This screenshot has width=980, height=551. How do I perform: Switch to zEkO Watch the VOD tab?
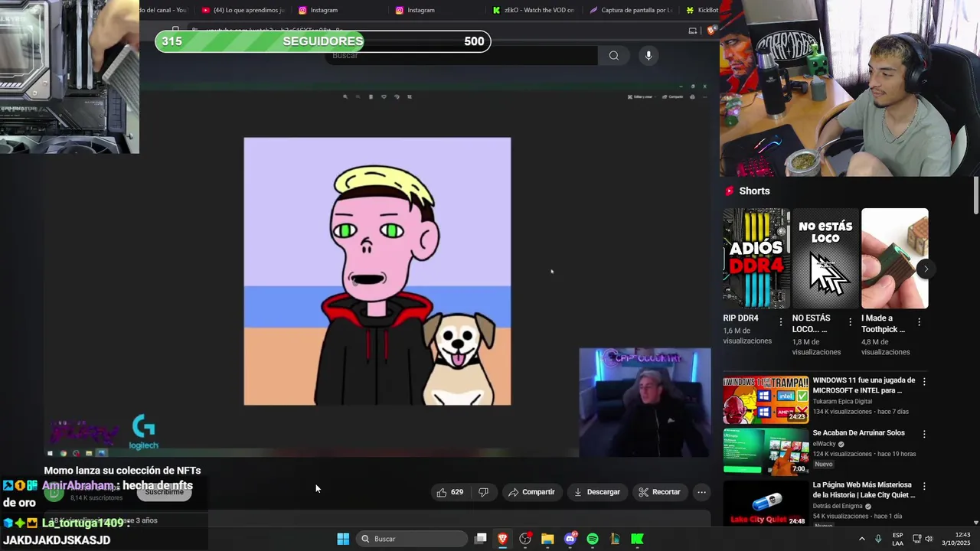point(534,10)
